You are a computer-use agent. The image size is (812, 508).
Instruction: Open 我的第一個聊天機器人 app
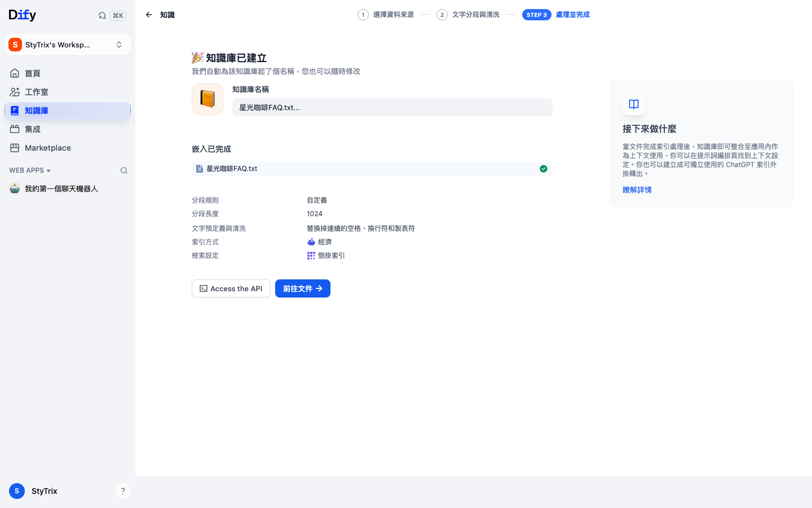pos(68,189)
